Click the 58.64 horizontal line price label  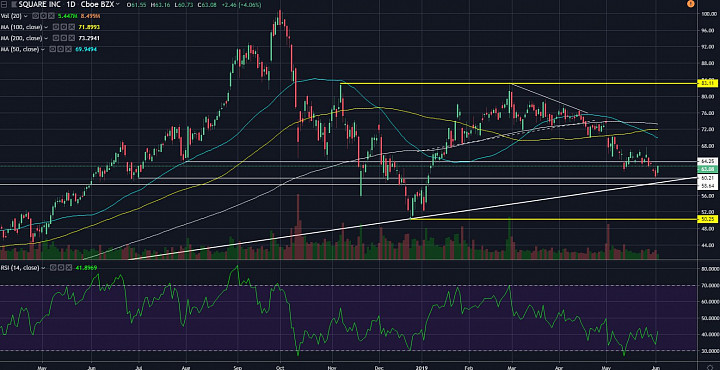pos(707,185)
